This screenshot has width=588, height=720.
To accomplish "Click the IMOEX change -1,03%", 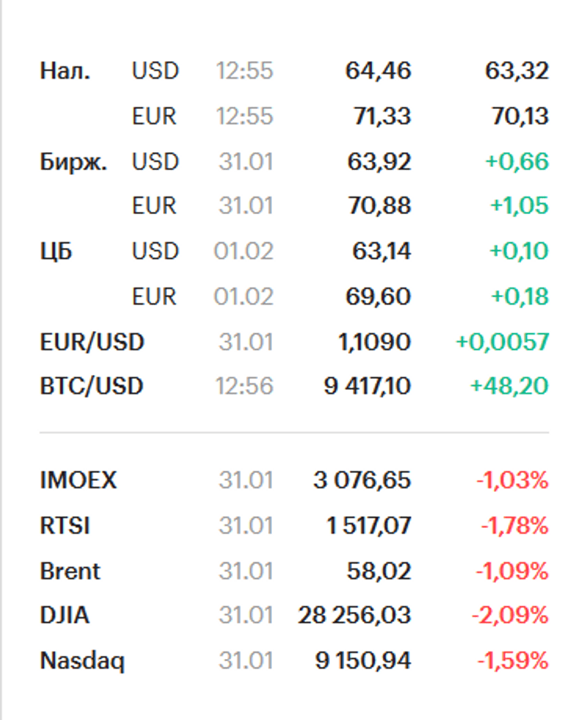I will click(513, 481).
